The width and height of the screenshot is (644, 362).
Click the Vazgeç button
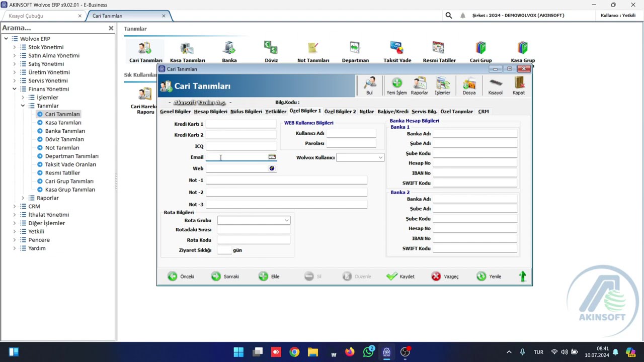[x=445, y=277]
